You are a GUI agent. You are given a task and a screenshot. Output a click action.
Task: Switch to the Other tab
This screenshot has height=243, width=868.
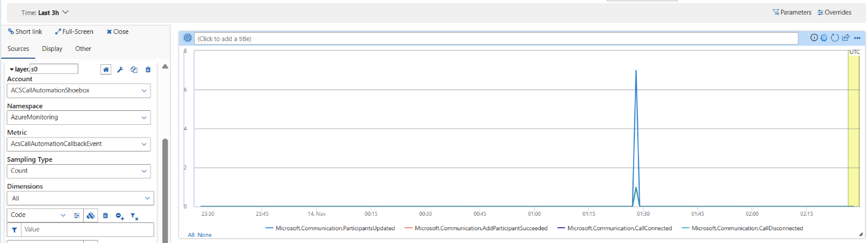pyautogui.click(x=83, y=48)
